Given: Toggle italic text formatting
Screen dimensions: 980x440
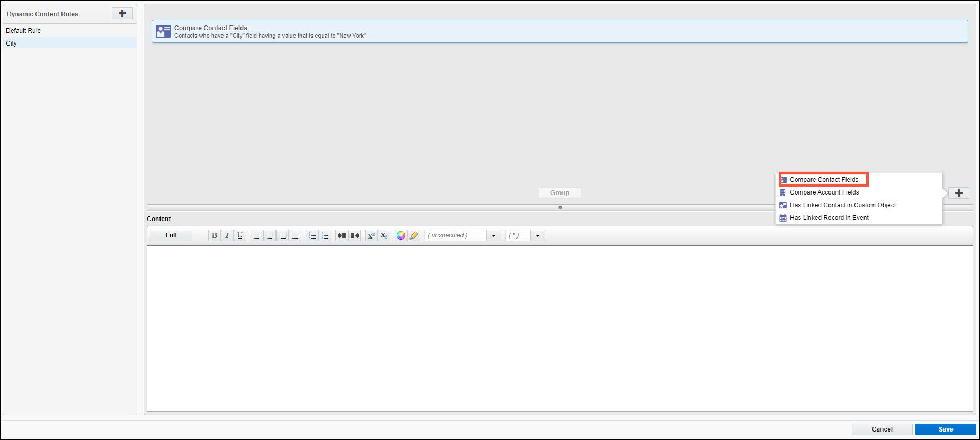Looking at the screenshot, I should click(x=227, y=235).
